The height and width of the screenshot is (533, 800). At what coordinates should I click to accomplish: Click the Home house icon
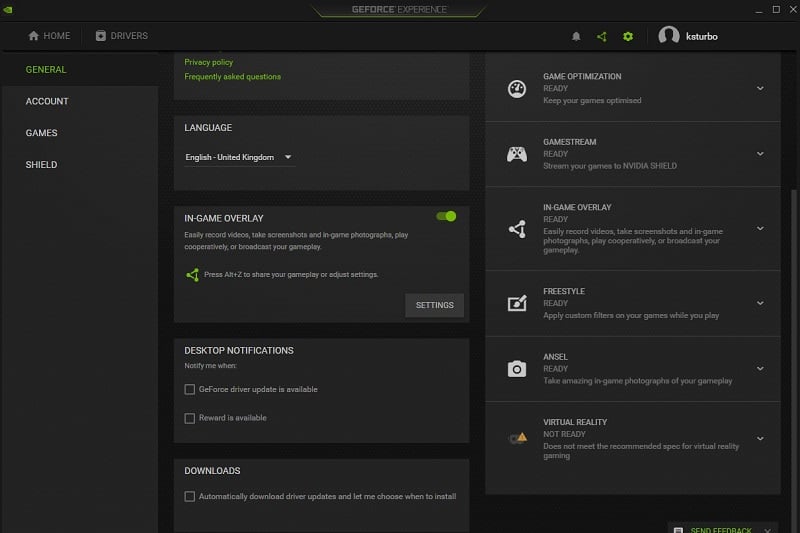coord(34,36)
